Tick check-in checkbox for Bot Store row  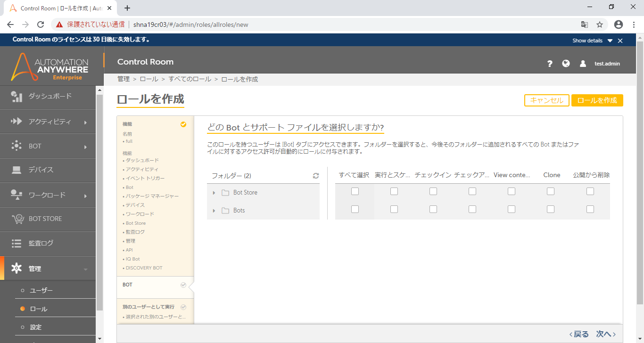pos(433,191)
